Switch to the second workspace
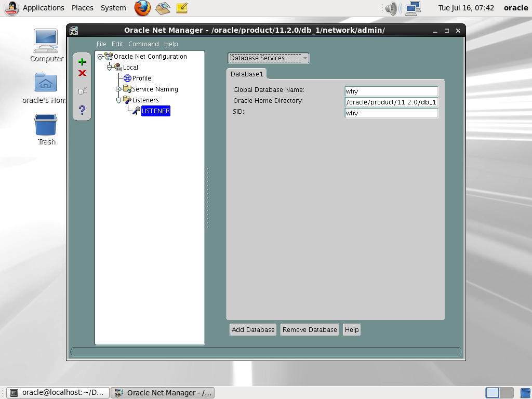 (507, 393)
